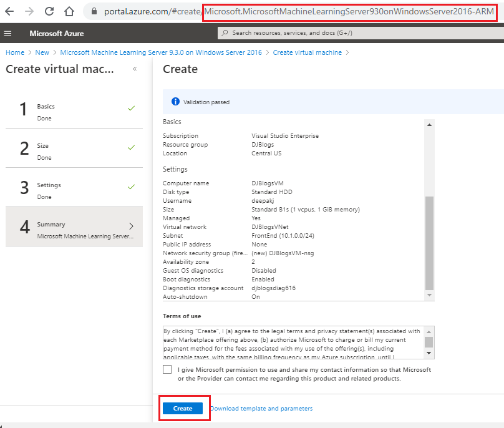This screenshot has height=428, width=504.
Task: Click the Validation passed message
Action: [206, 102]
